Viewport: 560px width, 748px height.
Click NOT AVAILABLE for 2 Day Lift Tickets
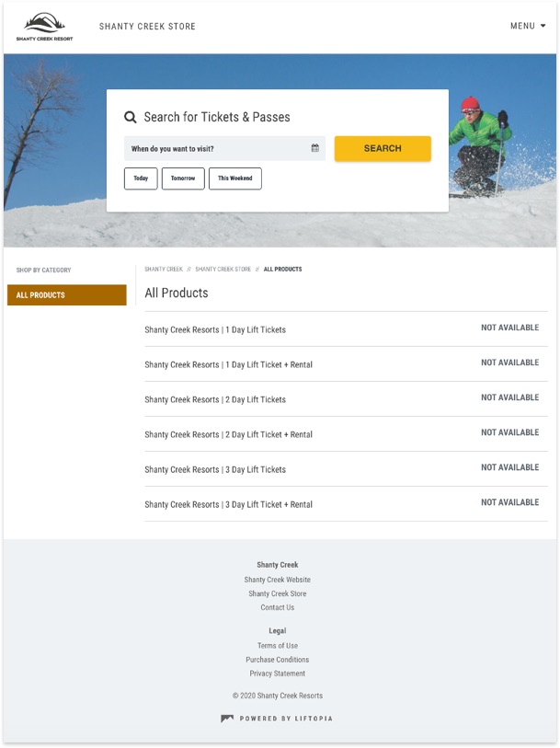coord(510,397)
